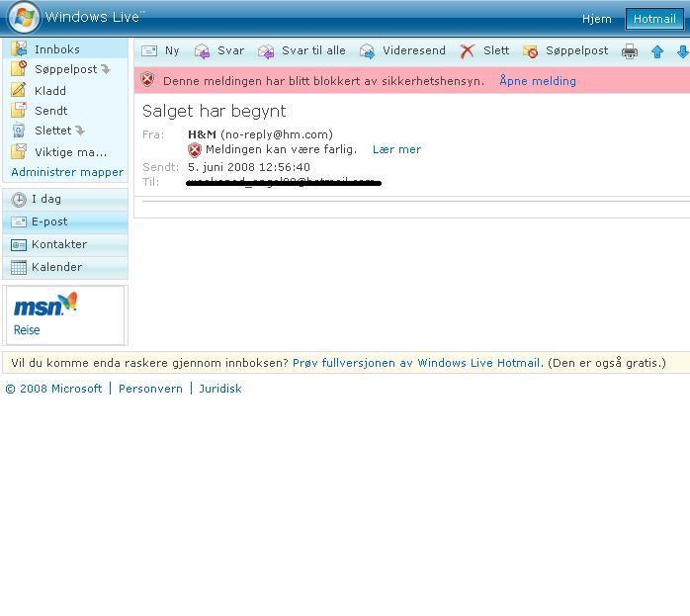Viewport: 690px width, 616px height.
Task: Click the Viktige ma... folder icon
Action: click(19, 151)
